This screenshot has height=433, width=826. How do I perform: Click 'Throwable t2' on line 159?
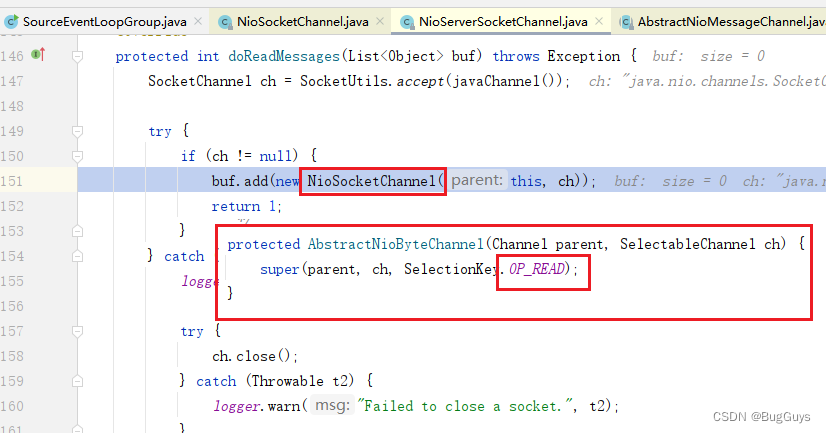(x=301, y=381)
